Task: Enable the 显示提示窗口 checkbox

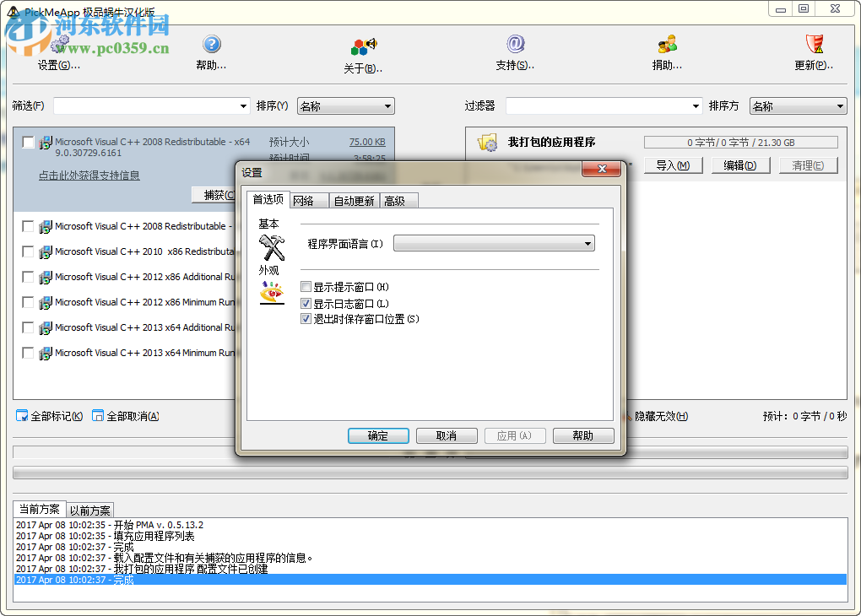Action: pos(306,287)
